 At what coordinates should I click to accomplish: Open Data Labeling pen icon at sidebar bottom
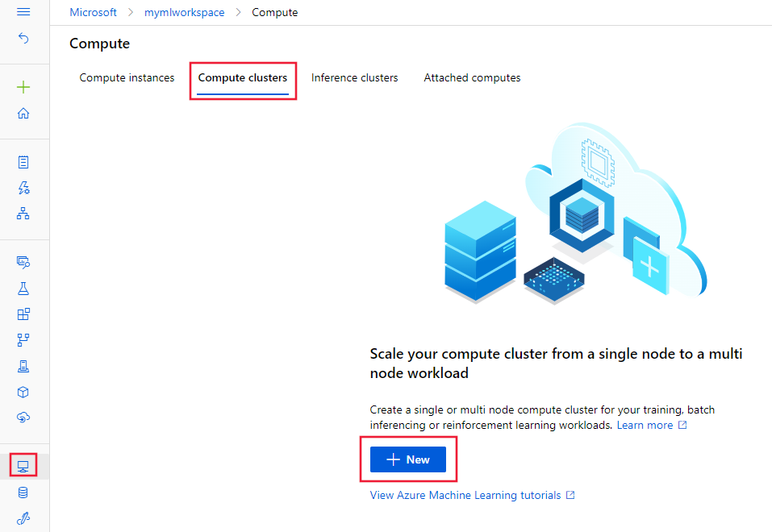click(x=23, y=518)
